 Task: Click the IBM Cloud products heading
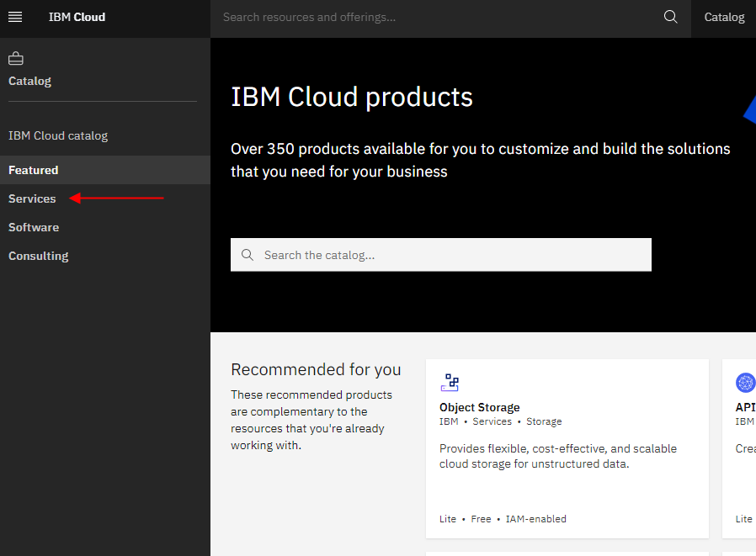coord(352,97)
